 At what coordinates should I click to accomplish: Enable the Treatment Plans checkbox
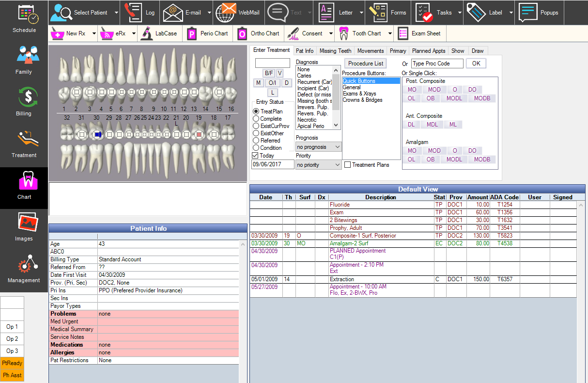tap(347, 165)
